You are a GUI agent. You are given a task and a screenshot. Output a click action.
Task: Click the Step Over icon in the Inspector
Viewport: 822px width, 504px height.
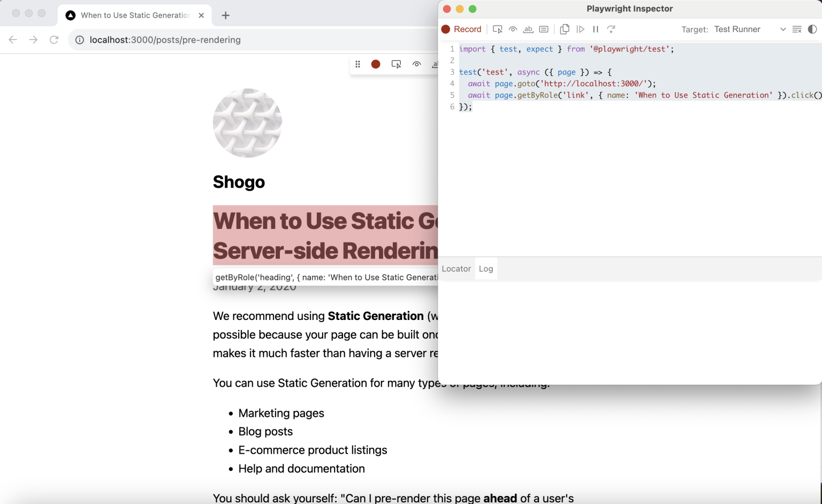pyautogui.click(x=611, y=29)
